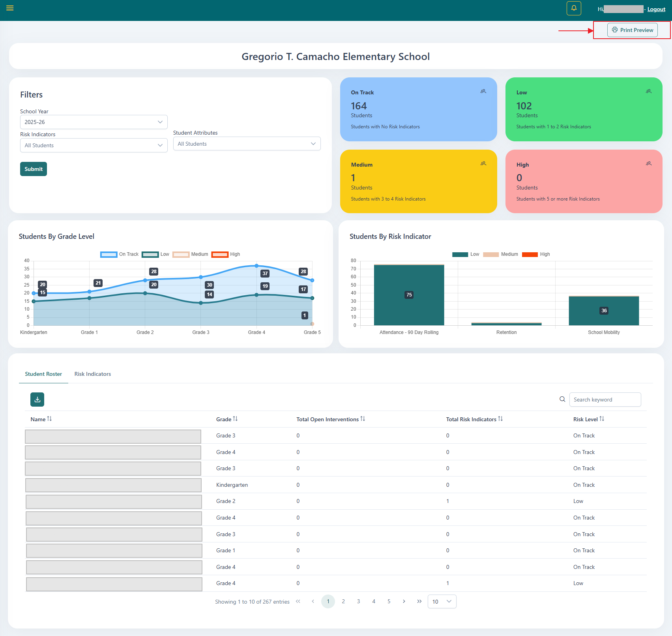Click the search magnifier icon near the keyword box
The height and width of the screenshot is (636, 672).
click(x=562, y=399)
